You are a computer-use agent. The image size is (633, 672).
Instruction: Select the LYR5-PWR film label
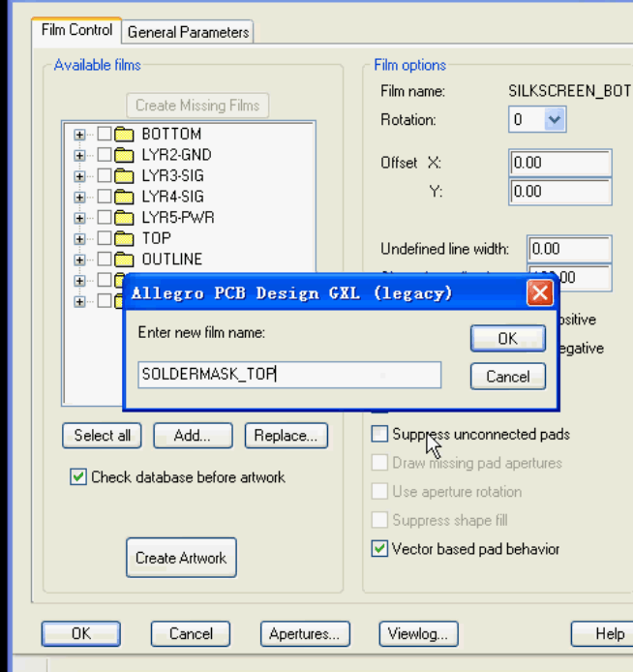(x=178, y=217)
